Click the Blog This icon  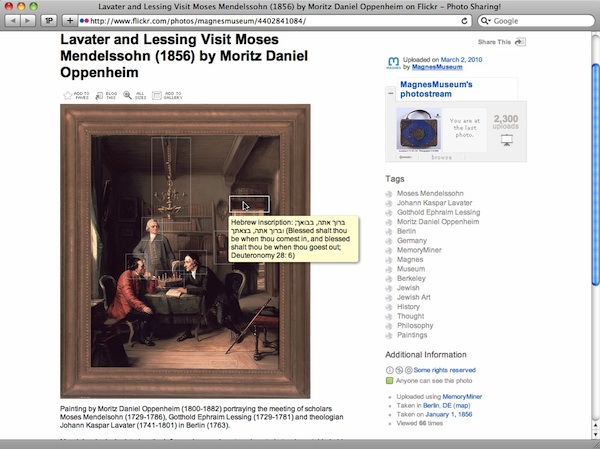click(97, 95)
